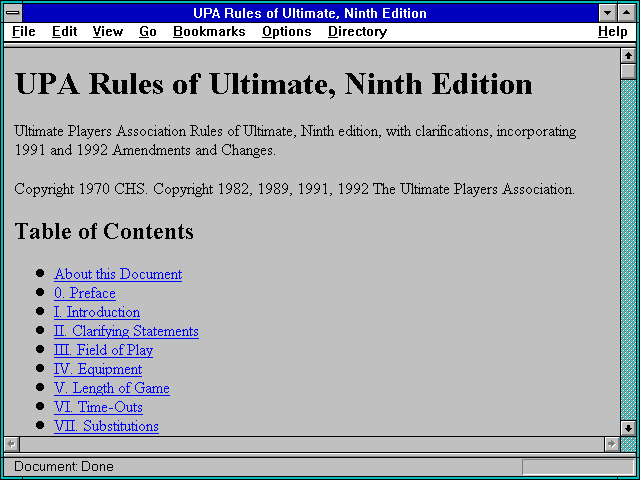Click the vertical scrollbar thumb
This screenshot has width=640, height=480.
tap(628, 71)
